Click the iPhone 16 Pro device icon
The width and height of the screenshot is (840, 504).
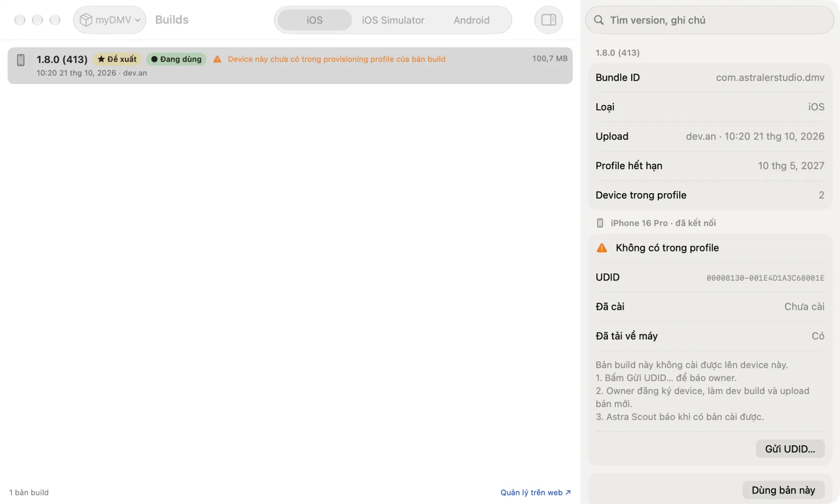pos(600,223)
